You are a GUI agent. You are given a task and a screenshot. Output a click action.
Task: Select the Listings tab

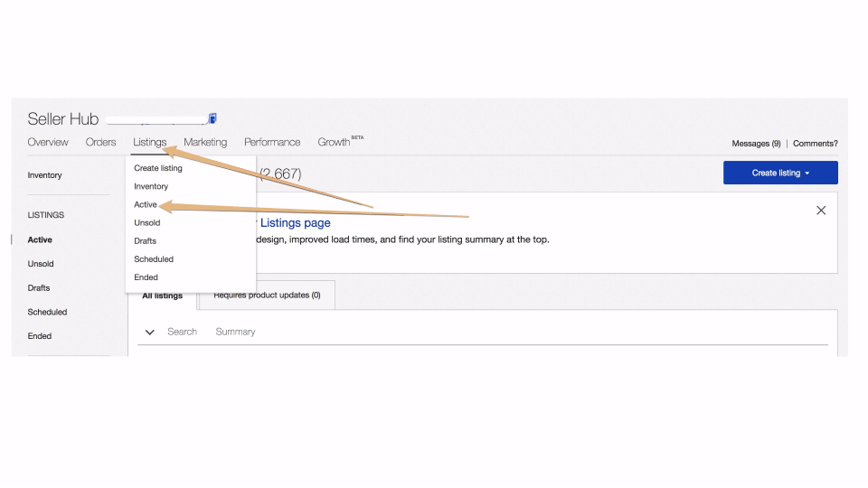tap(149, 142)
